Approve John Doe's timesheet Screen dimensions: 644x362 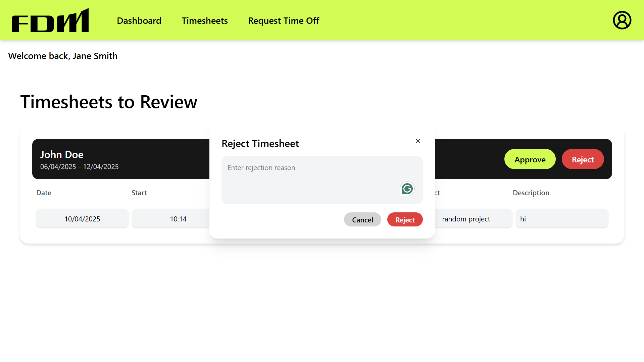[530, 159]
